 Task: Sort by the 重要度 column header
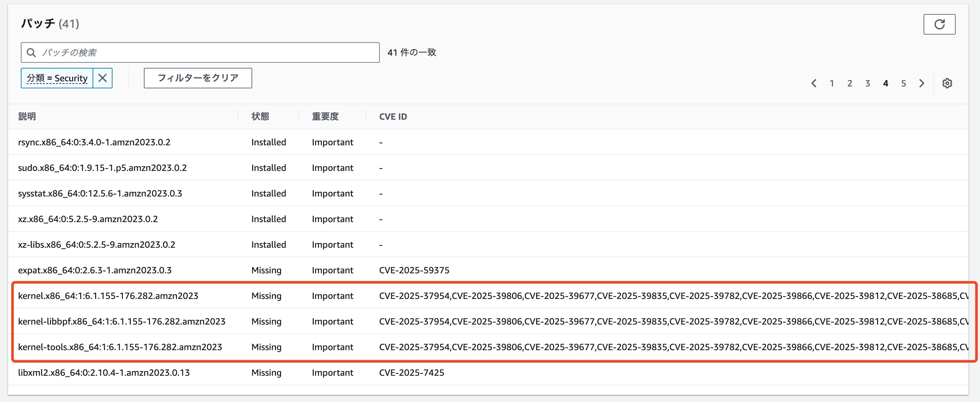(325, 116)
